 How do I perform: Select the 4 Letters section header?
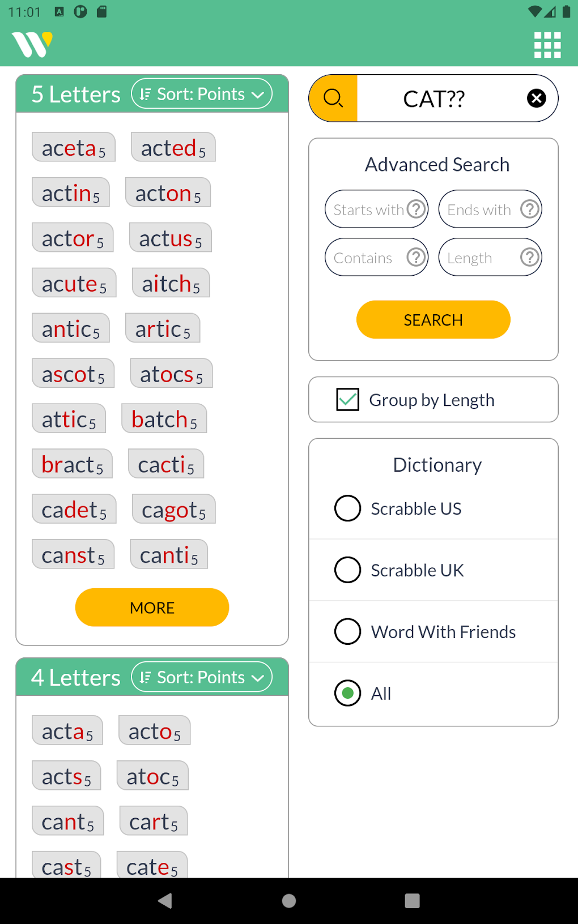(76, 677)
